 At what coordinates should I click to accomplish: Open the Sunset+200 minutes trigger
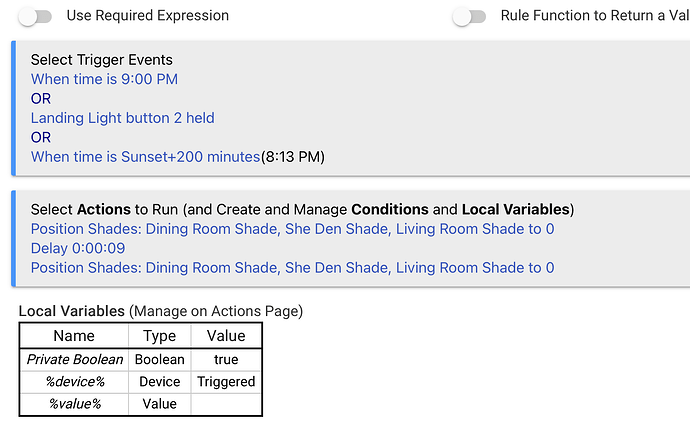click(145, 157)
